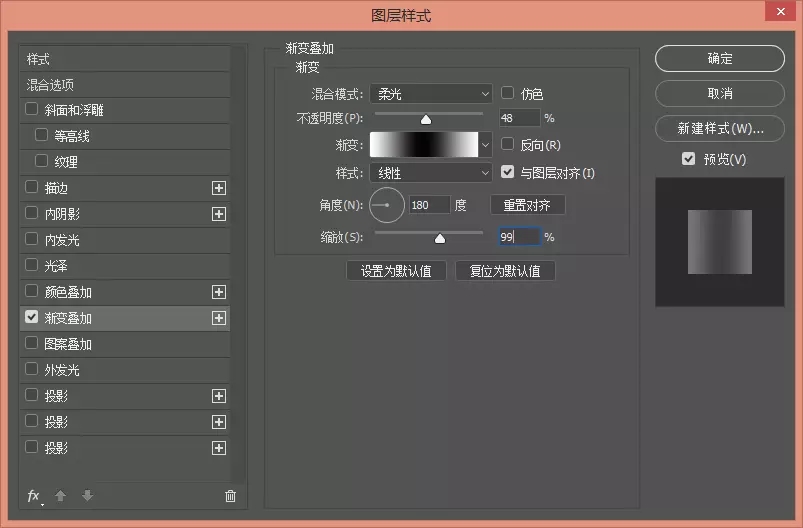Open the 混合模式 dropdown showing 柔光
This screenshot has height=528, width=803.
[430, 94]
